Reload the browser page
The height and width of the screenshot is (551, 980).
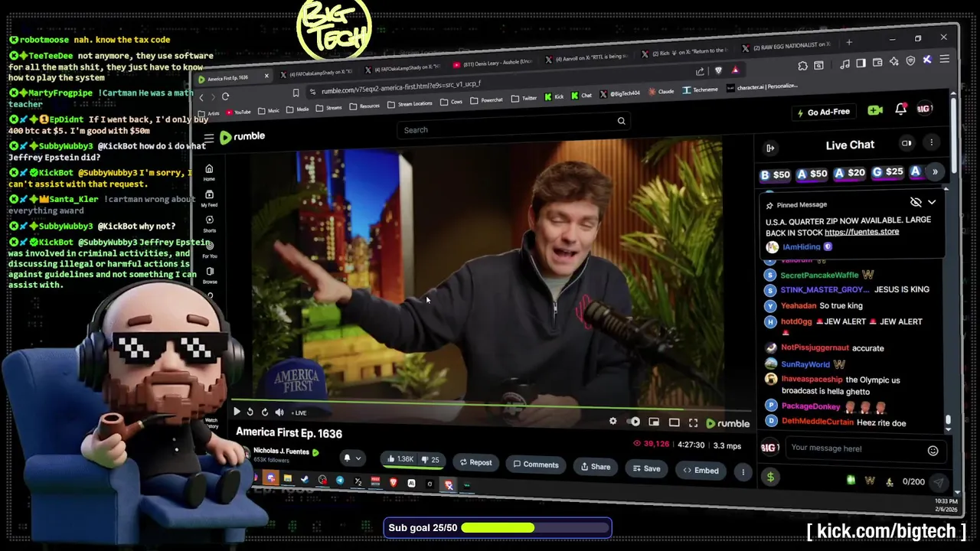click(x=225, y=96)
